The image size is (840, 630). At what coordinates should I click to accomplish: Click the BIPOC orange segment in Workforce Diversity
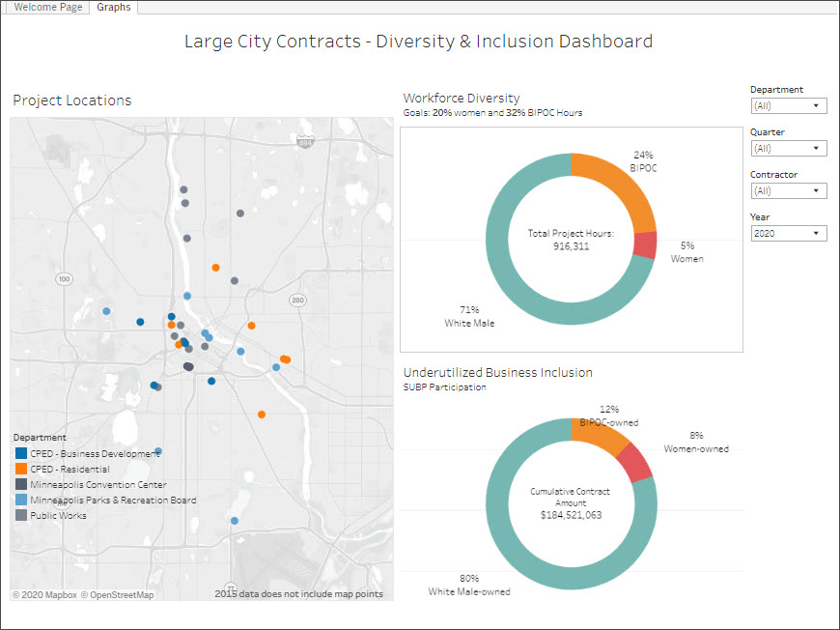[x=622, y=188]
